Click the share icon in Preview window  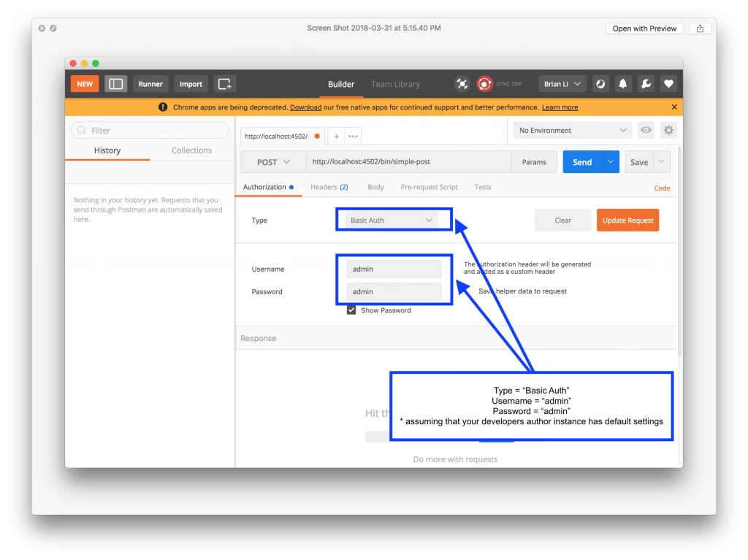(700, 28)
